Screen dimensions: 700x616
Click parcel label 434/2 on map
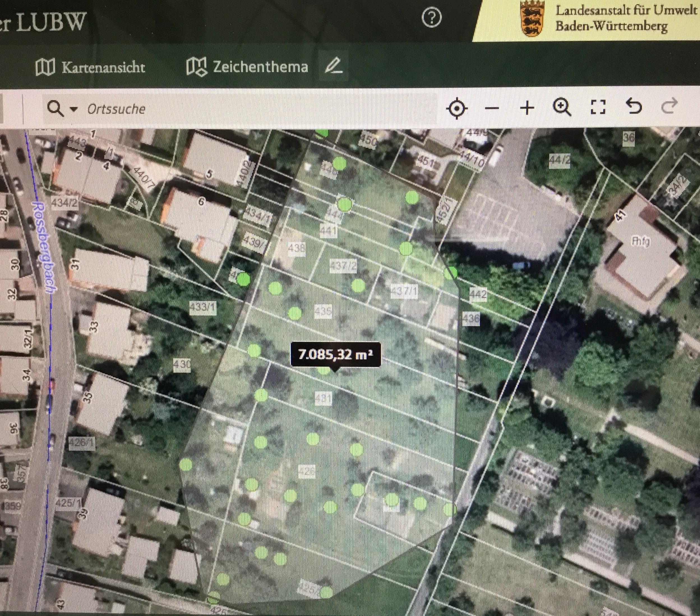coord(64,203)
